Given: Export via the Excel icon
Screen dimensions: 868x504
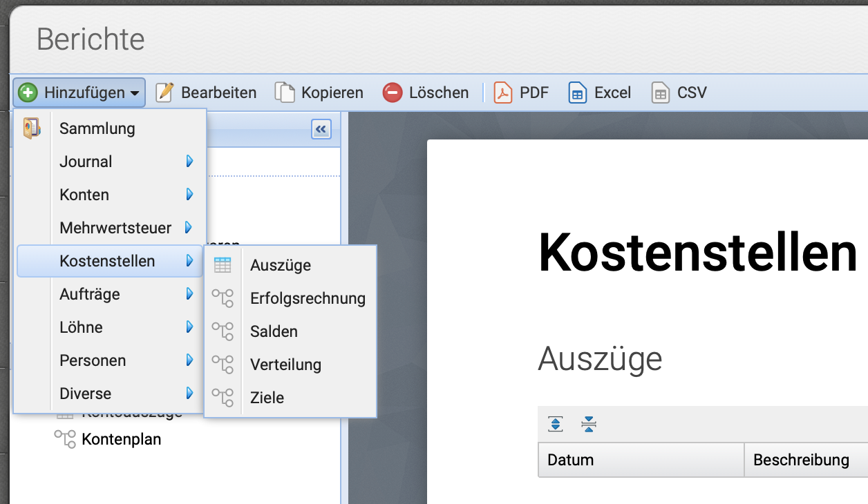Looking at the screenshot, I should click(x=578, y=93).
